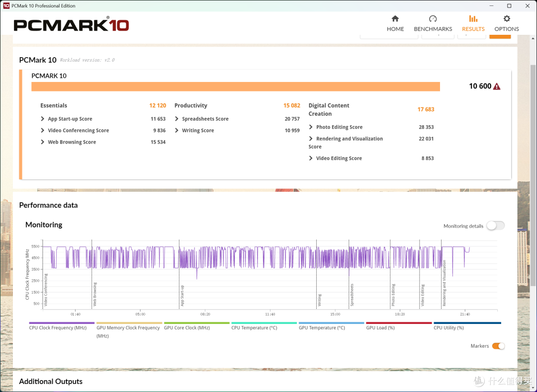Image resolution: width=537 pixels, height=392 pixels.
Task: Click the Productivity score 15 082
Action: (x=292, y=105)
